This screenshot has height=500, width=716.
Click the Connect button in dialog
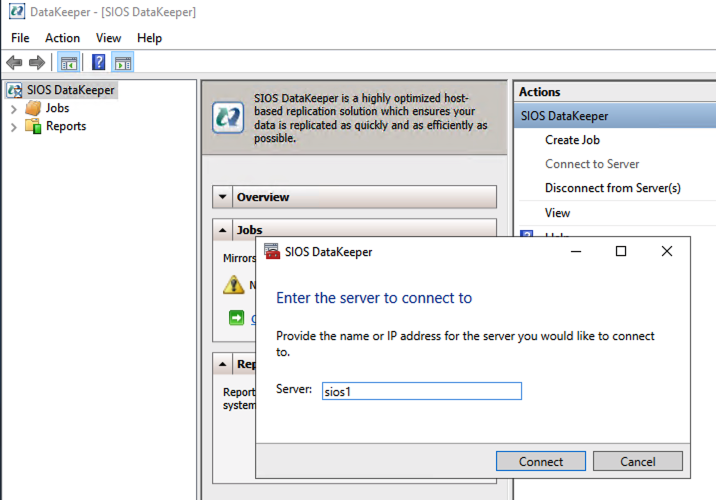tap(541, 461)
